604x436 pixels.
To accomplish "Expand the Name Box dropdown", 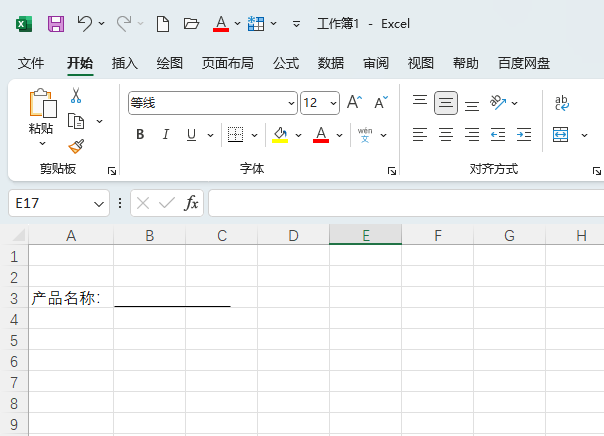I will pos(99,204).
